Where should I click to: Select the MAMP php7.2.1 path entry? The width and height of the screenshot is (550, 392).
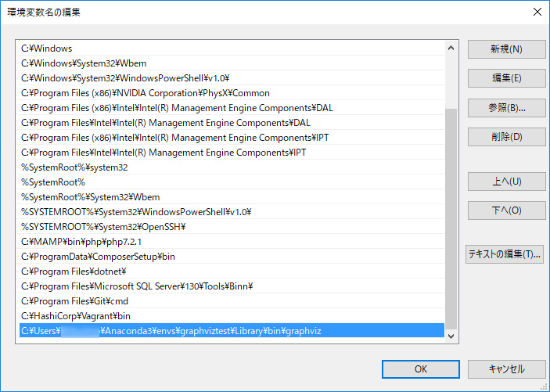coord(81,242)
